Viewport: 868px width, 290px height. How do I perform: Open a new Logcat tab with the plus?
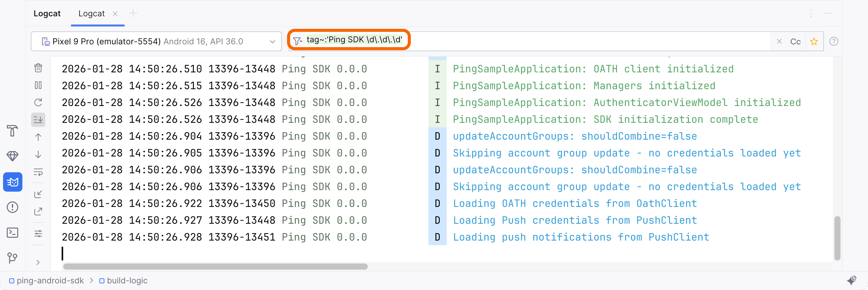point(133,13)
